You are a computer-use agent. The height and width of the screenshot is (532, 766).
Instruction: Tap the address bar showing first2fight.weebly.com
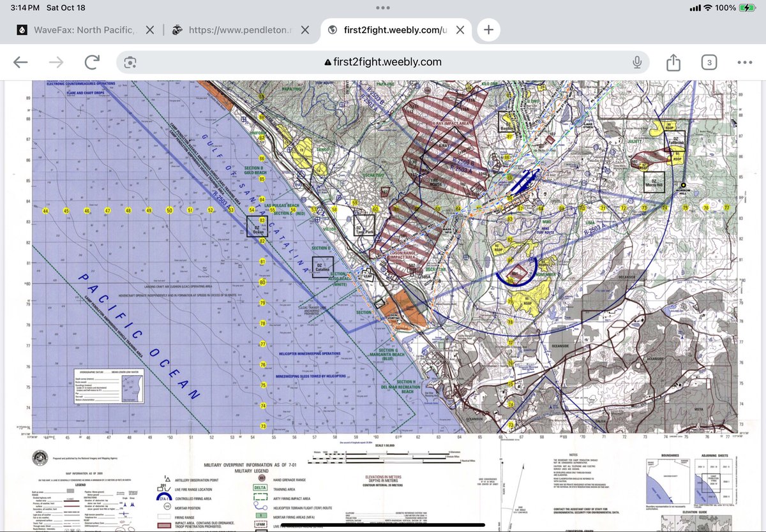point(383,62)
